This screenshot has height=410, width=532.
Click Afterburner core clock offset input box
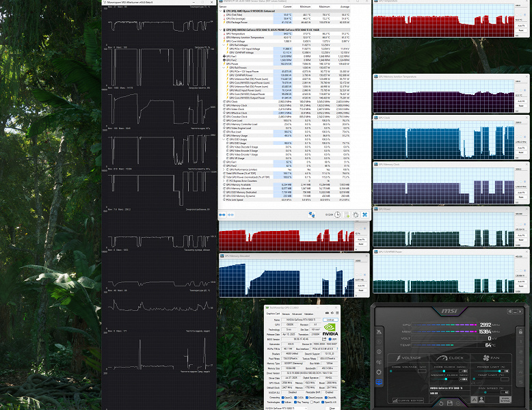coord(464,371)
